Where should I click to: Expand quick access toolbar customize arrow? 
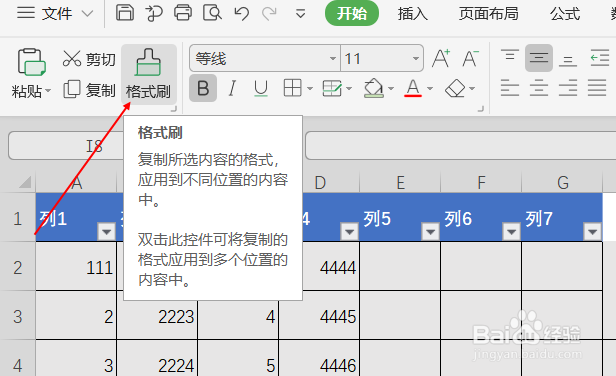coord(301,14)
